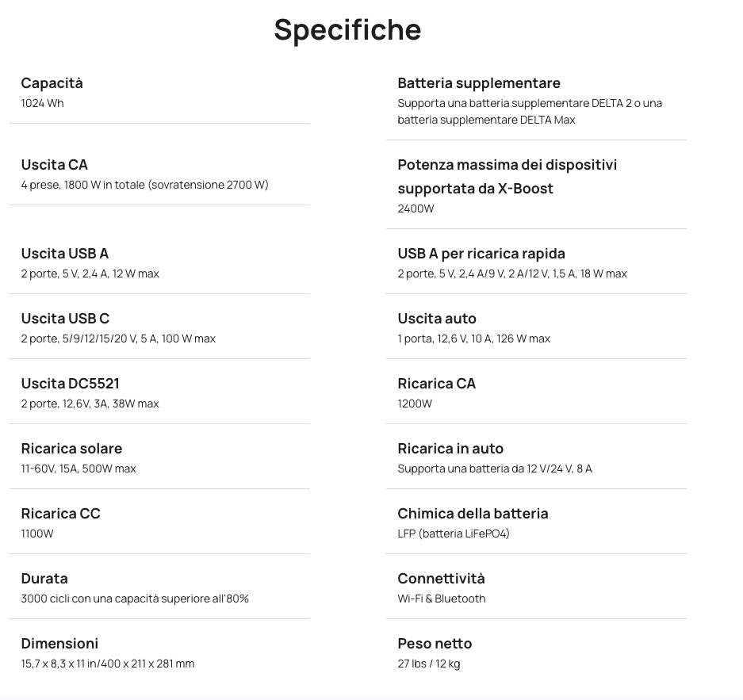
Task: Select the Capacità specification title
Action: 52,83
